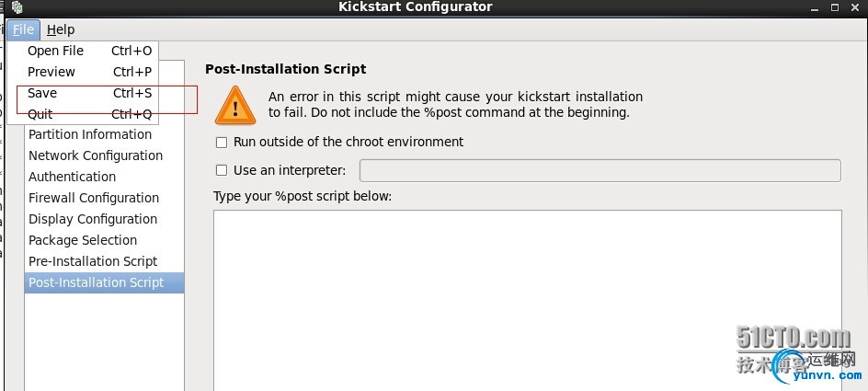Open the Help menu
Viewport: 868px width, 391px height.
tap(61, 29)
